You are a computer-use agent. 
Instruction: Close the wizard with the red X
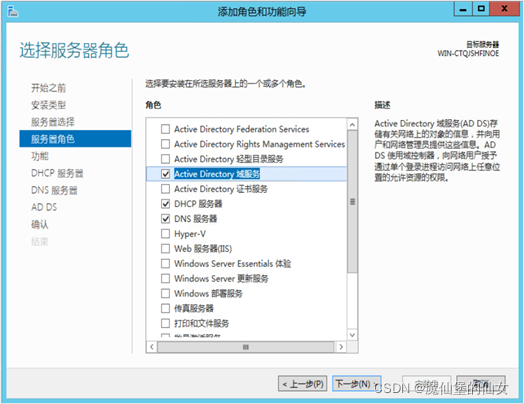coord(504,9)
